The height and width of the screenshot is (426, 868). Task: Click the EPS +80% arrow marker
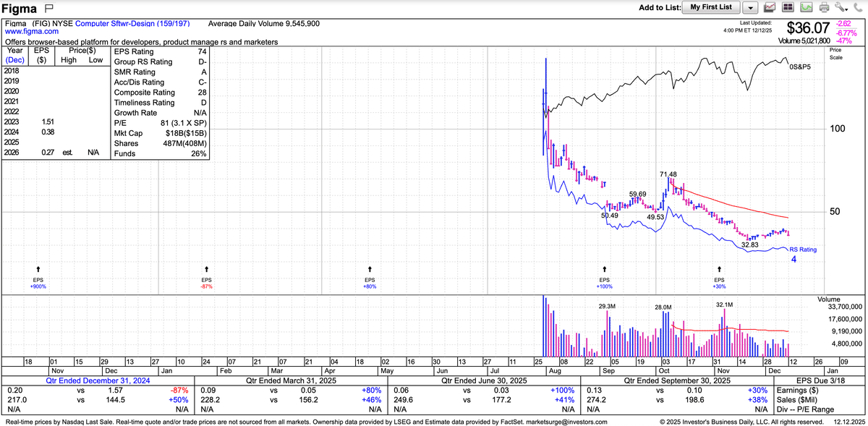pos(370,269)
